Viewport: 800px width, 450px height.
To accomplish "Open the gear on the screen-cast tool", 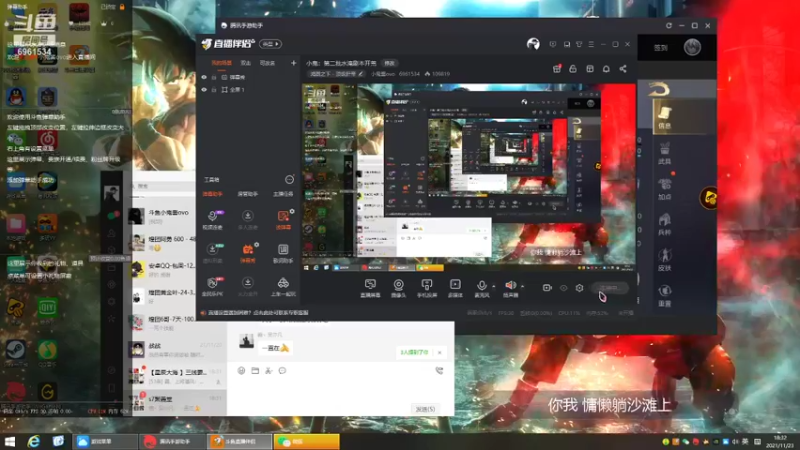I will click(x=292, y=211).
